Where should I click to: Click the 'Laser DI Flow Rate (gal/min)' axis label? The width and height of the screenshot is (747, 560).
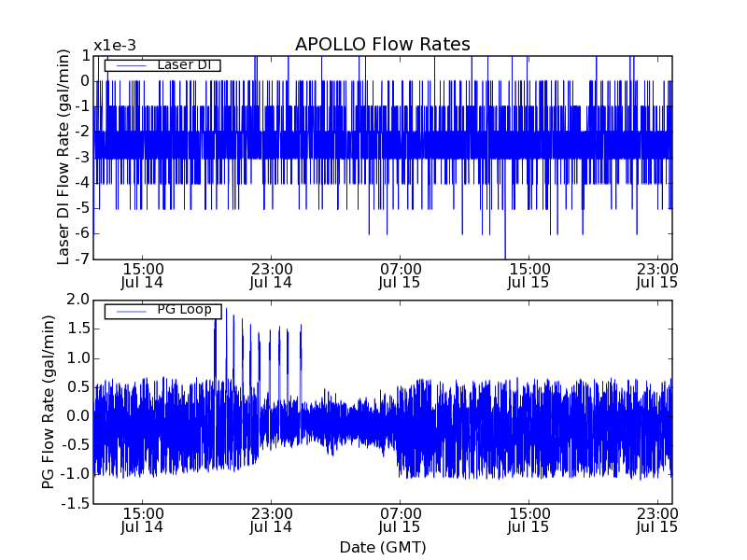pyautogui.click(x=63, y=157)
